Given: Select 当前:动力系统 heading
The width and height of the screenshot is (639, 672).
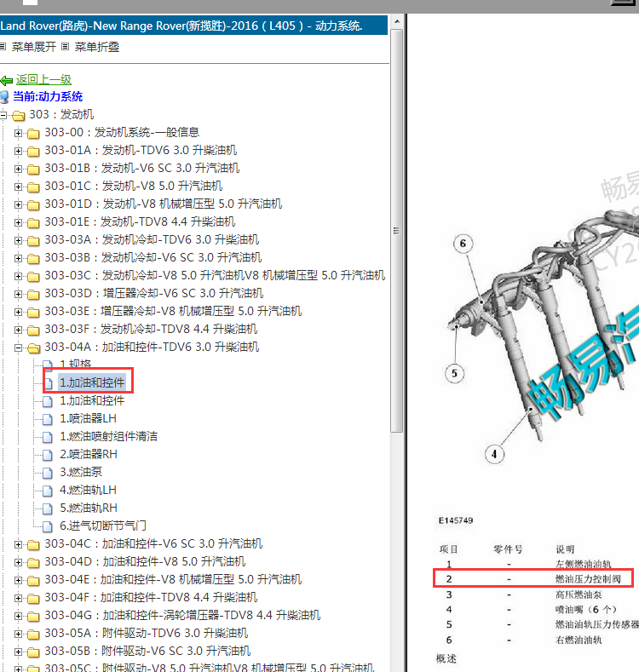Looking at the screenshot, I should tap(48, 96).
